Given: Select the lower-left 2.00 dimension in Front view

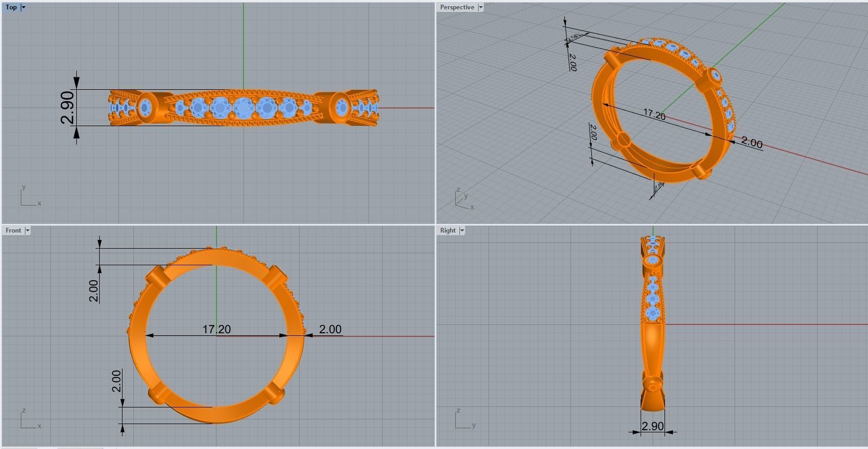Looking at the screenshot, I should pos(116,380).
